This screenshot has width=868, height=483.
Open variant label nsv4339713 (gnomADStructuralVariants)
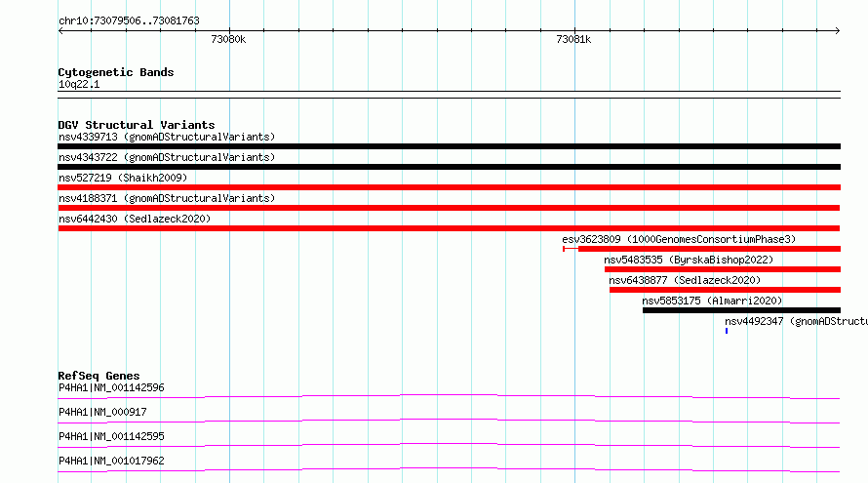(x=167, y=137)
